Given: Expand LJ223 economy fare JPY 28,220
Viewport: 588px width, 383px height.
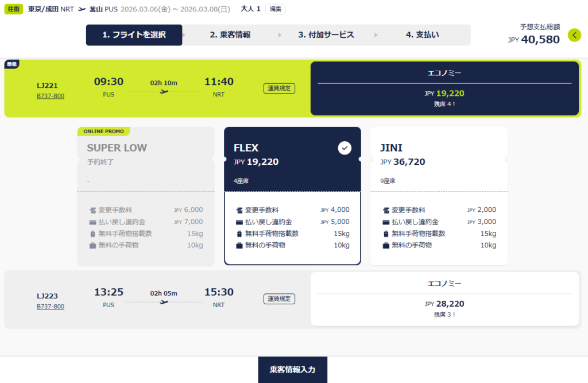Looking at the screenshot, I should point(444,299).
